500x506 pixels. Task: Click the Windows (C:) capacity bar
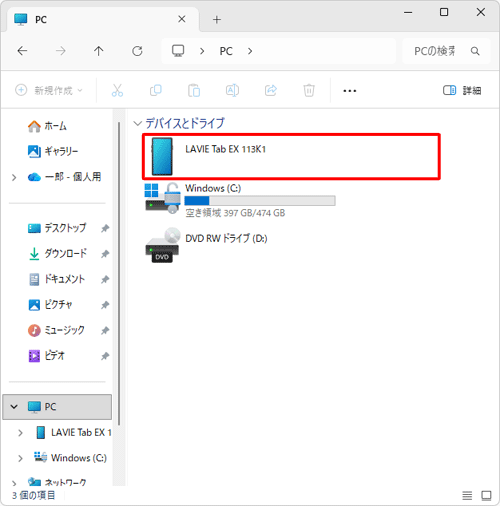(x=260, y=201)
